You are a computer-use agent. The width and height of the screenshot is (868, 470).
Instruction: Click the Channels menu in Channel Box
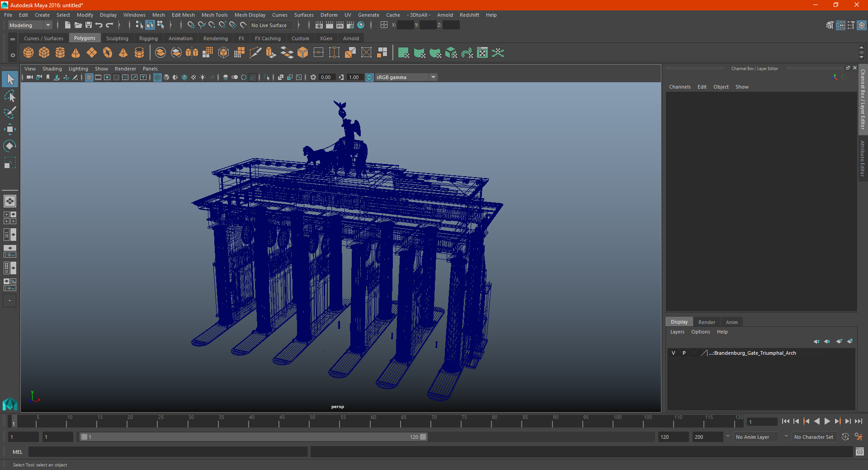(679, 87)
